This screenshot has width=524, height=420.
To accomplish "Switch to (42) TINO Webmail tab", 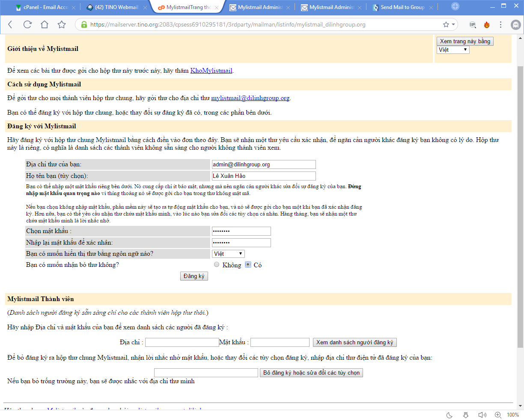I will tap(116, 7).
